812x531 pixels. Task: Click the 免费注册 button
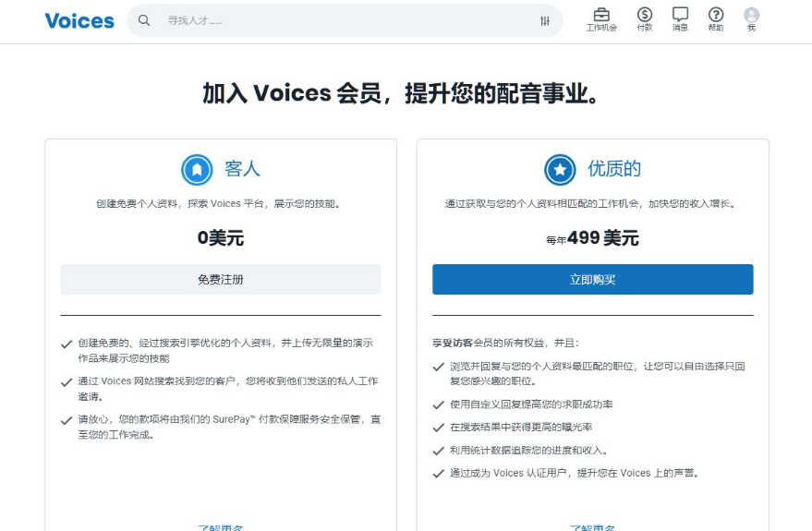[x=221, y=280]
